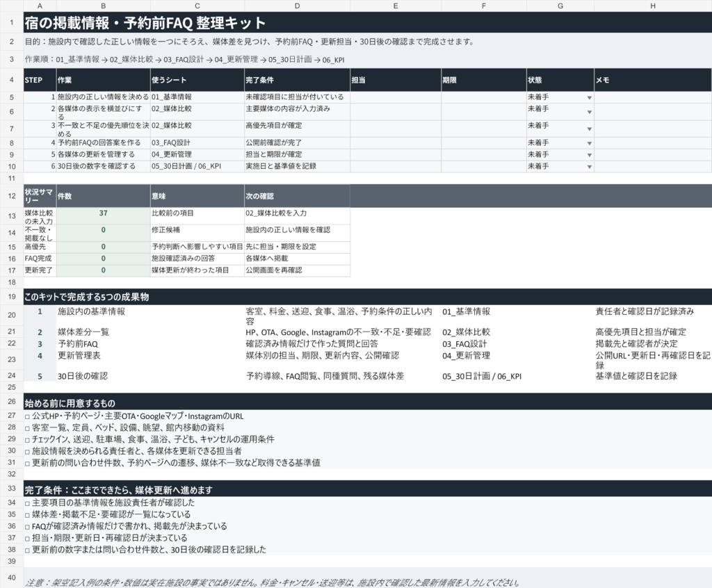Click checklist row 担当・期限・更新日・再確認日が決まっている

(x=368, y=538)
